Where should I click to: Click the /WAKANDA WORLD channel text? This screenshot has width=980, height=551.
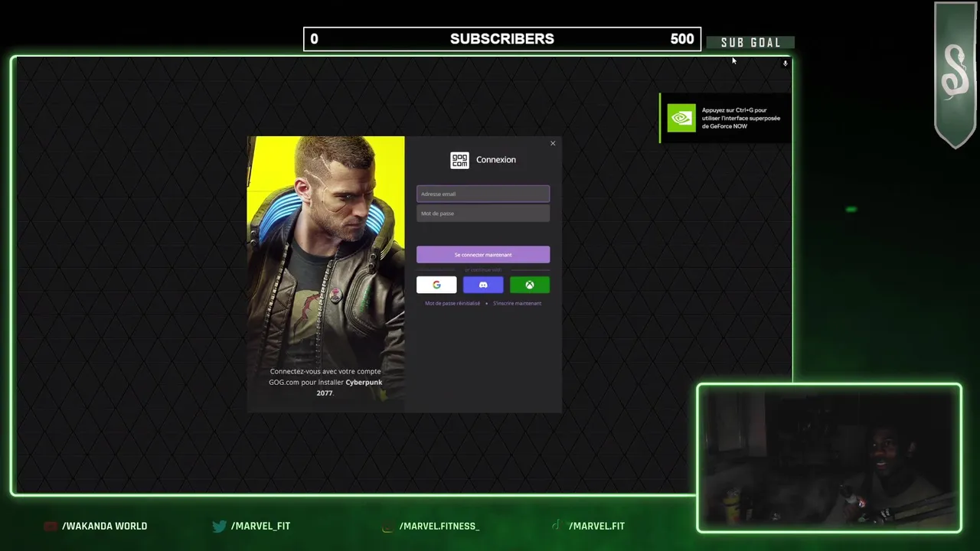coord(104,526)
